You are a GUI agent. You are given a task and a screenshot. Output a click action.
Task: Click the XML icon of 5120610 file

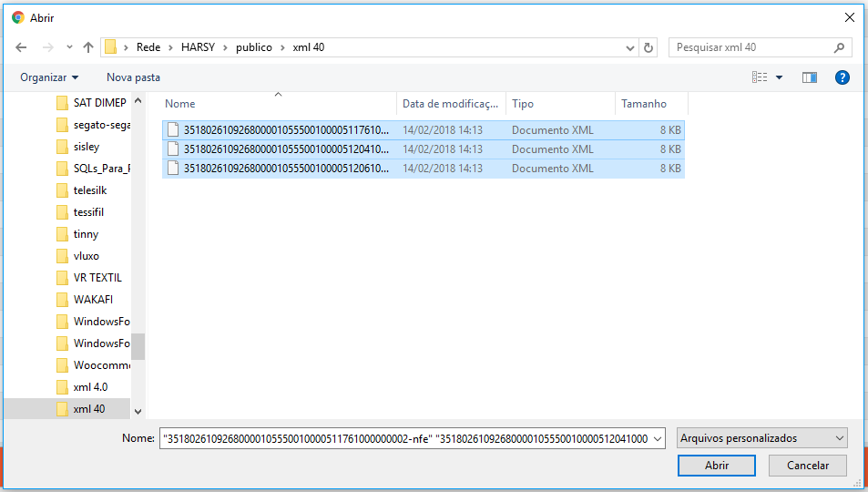pyautogui.click(x=173, y=168)
